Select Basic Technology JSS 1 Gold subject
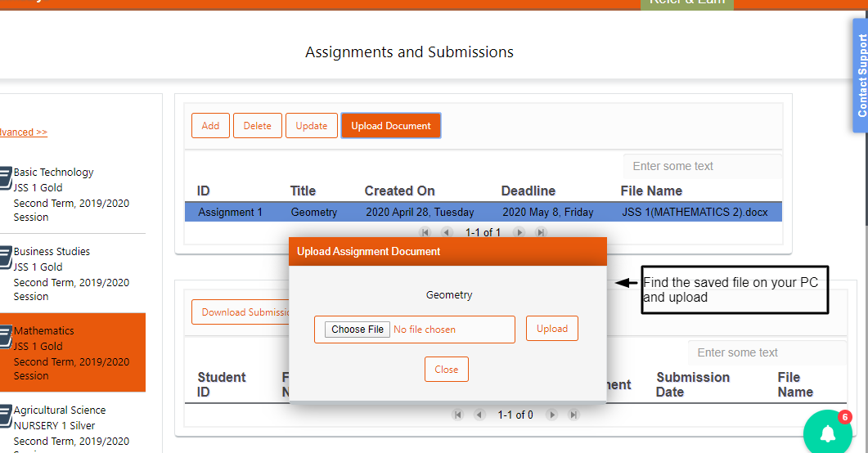Screen dimensions: 868x453 point(73,195)
